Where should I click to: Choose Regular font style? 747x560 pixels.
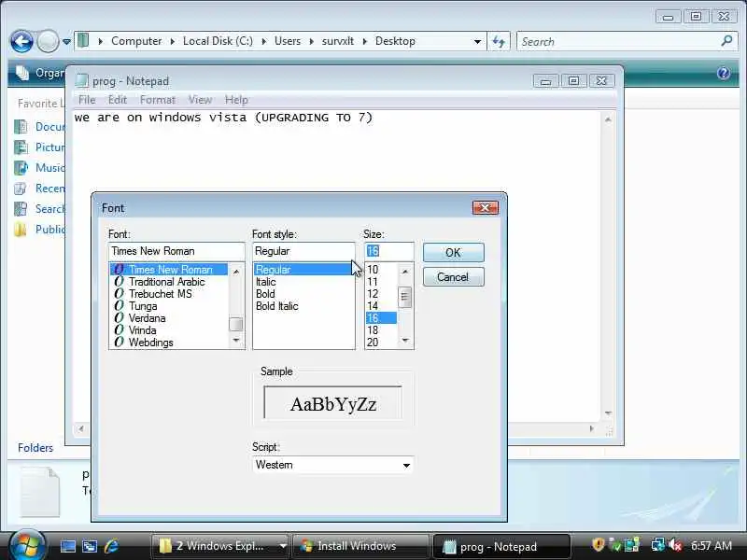pyautogui.click(x=303, y=270)
